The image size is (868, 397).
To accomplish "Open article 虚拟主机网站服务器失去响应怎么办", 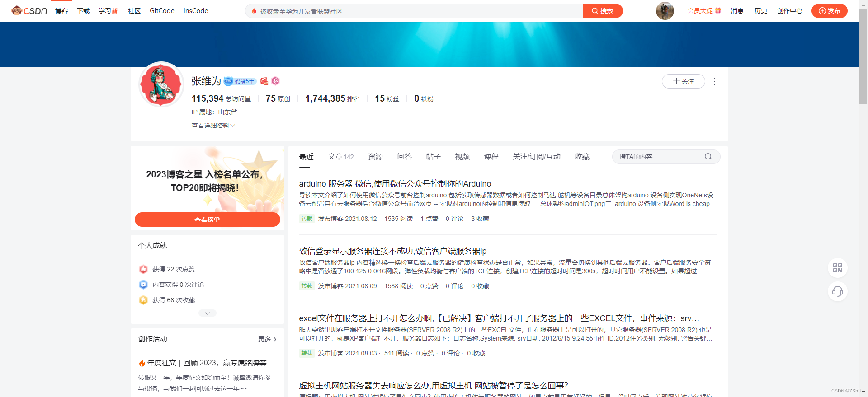I will pos(439,386).
